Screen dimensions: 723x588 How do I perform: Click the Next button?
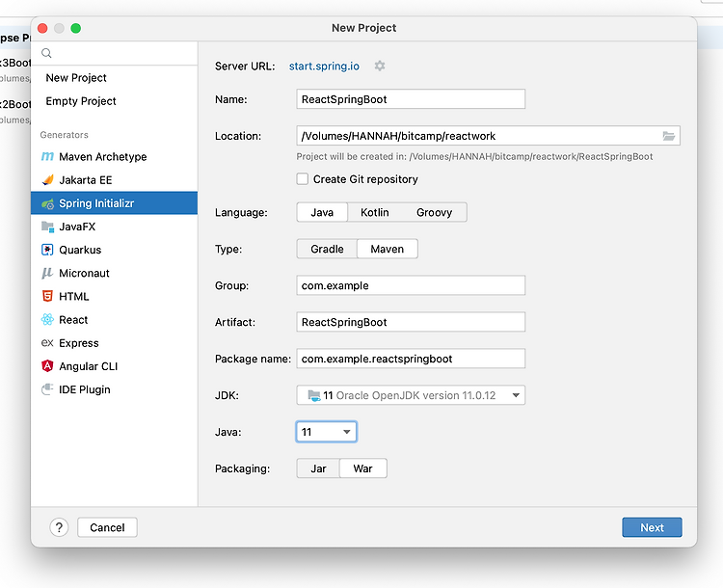point(652,527)
